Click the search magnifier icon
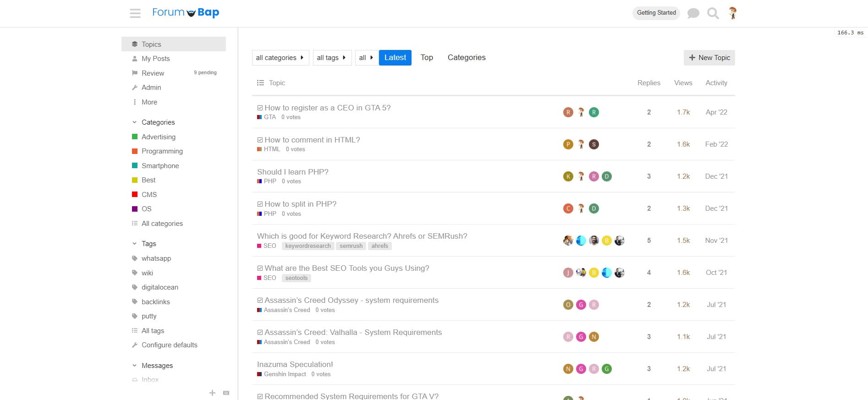 (713, 13)
